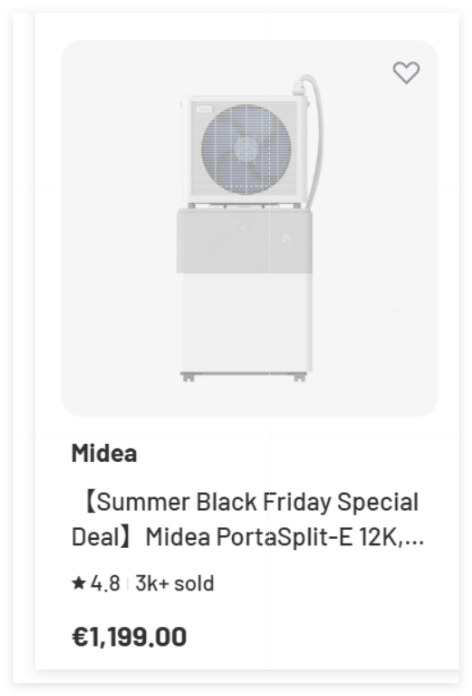472x696 pixels.
Task: Click the outdoor unit fan in the photo
Action: click(x=246, y=149)
